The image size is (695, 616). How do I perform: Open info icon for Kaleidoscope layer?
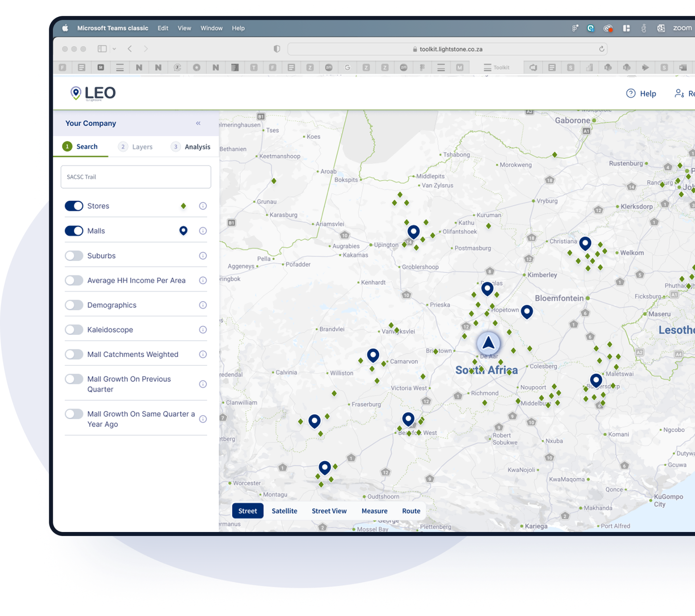coord(203,330)
